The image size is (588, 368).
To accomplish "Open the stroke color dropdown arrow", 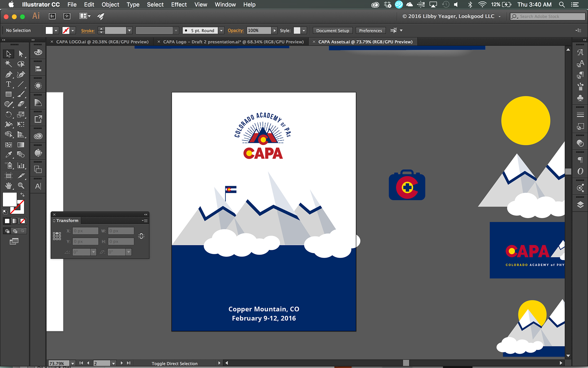I will 73,30.
